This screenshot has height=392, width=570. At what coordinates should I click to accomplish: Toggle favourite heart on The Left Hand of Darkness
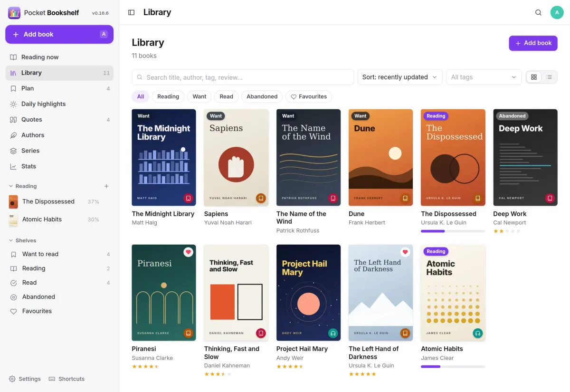(405, 252)
